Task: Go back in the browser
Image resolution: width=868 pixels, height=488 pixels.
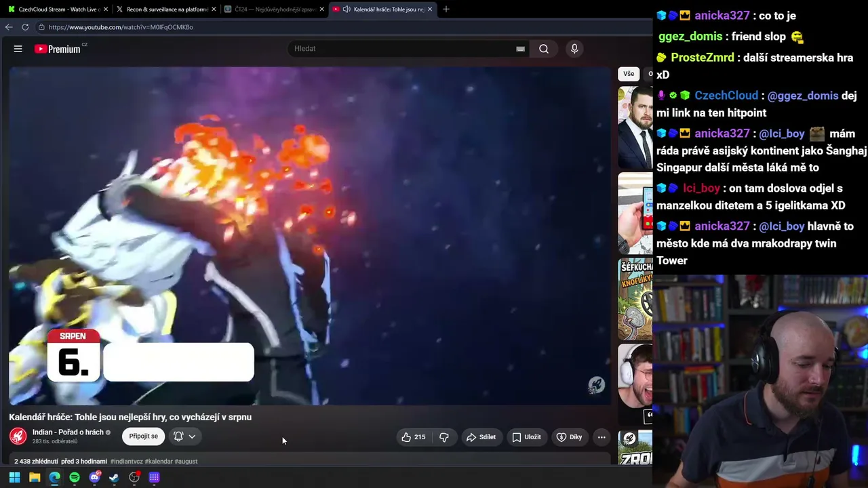Action: pos(9,27)
